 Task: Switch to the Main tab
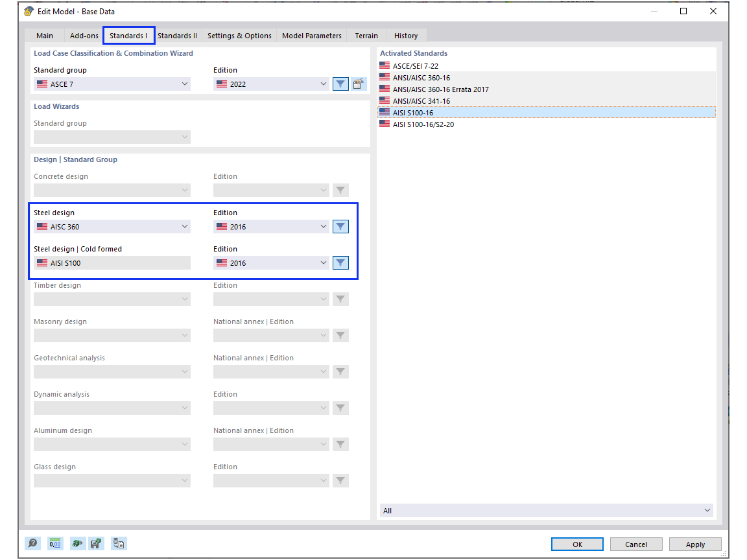[x=45, y=36]
